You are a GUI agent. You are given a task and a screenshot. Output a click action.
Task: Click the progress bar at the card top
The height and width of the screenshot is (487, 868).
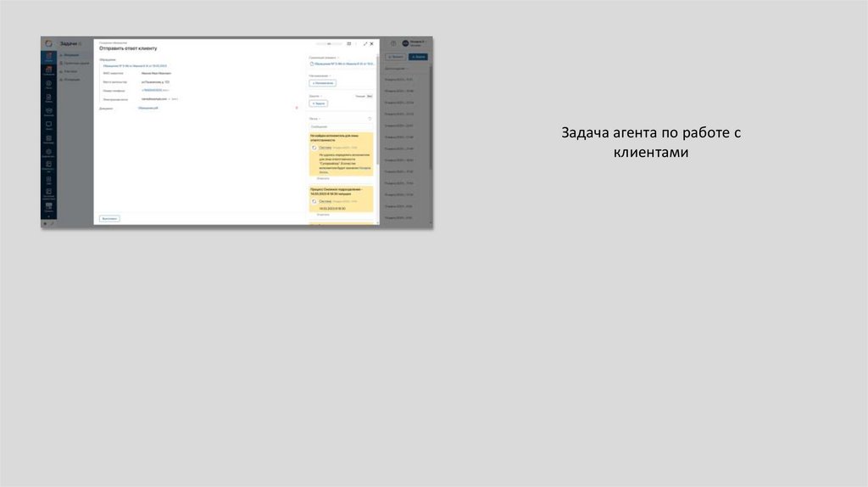[x=329, y=43]
